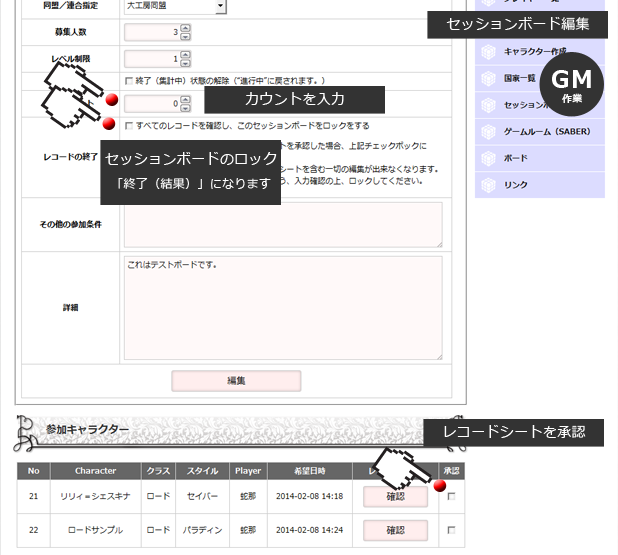Click the cube icon beside リンク

click(x=488, y=185)
